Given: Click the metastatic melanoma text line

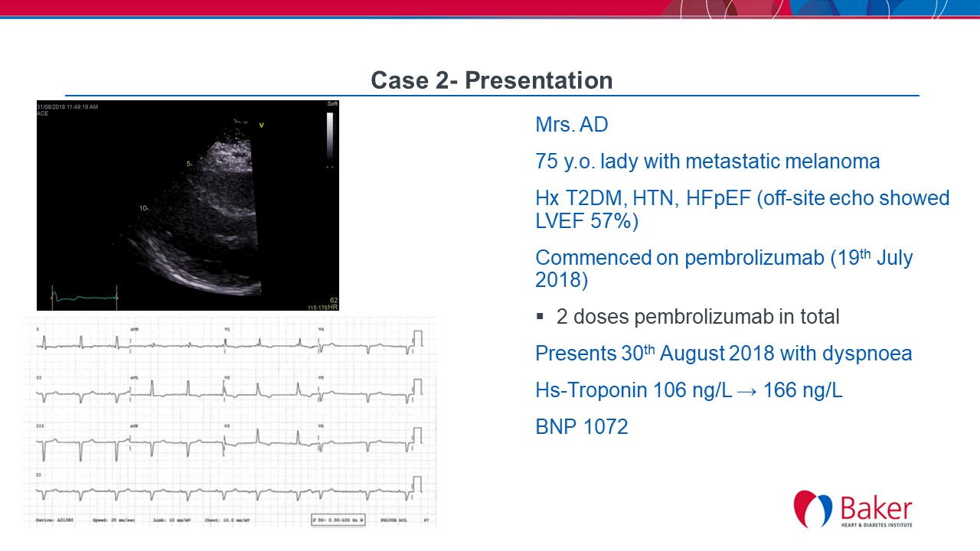Looking at the screenshot, I should pos(707,161).
